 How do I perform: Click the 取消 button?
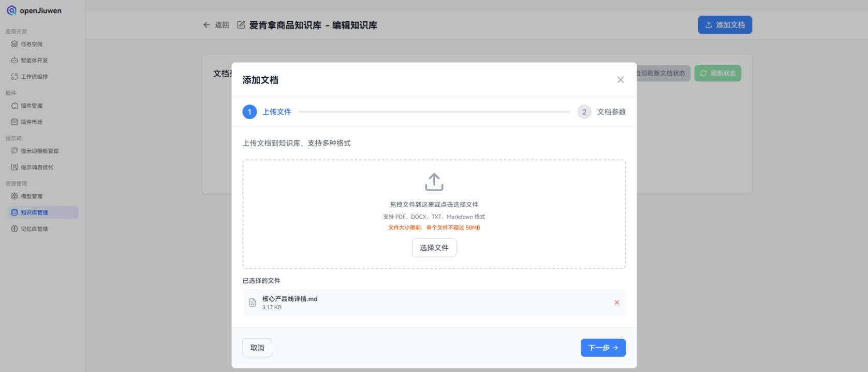coord(257,348)
